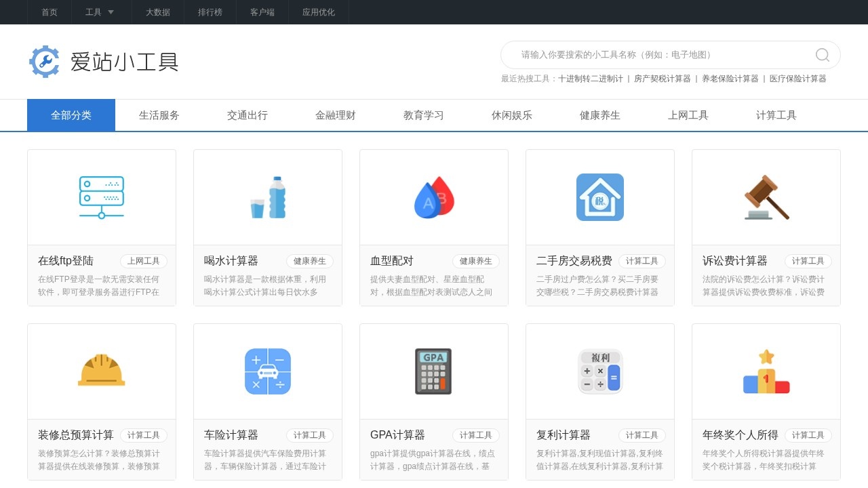Viewport: 868px width, 488px height.
Task: Click the search magnifier icon
Action: coord(822,55)
